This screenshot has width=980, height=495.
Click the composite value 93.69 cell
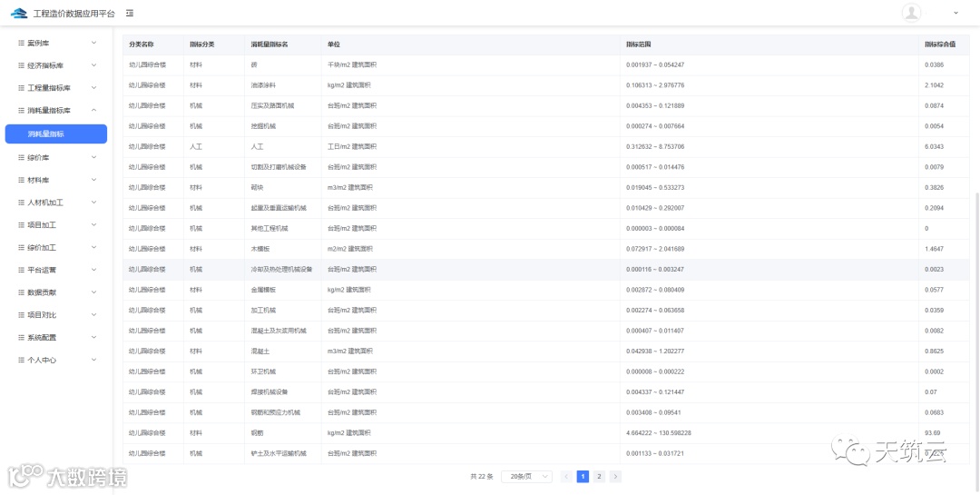point(945,433)
